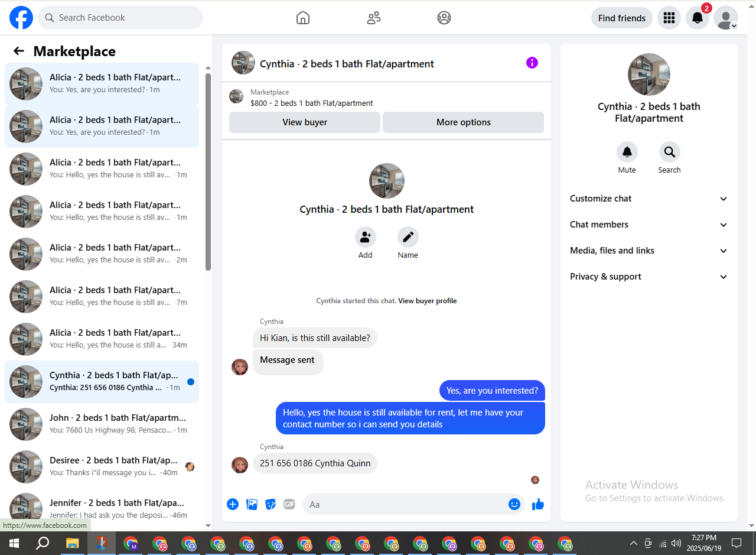Click the Name pencil icon
This screenshot has height=555, width=756.
(x=408, y=237)
